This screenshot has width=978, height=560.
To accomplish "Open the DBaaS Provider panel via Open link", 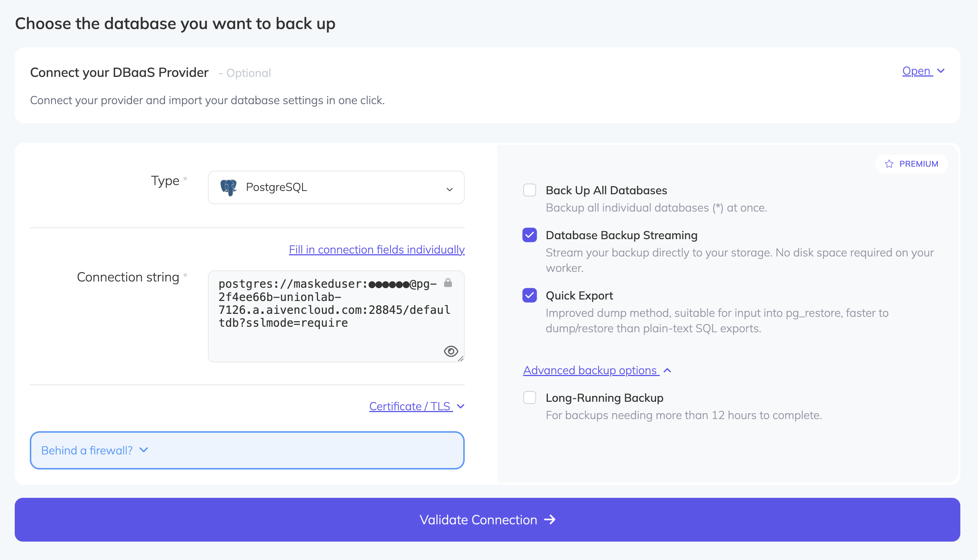I will click(918, 71).
